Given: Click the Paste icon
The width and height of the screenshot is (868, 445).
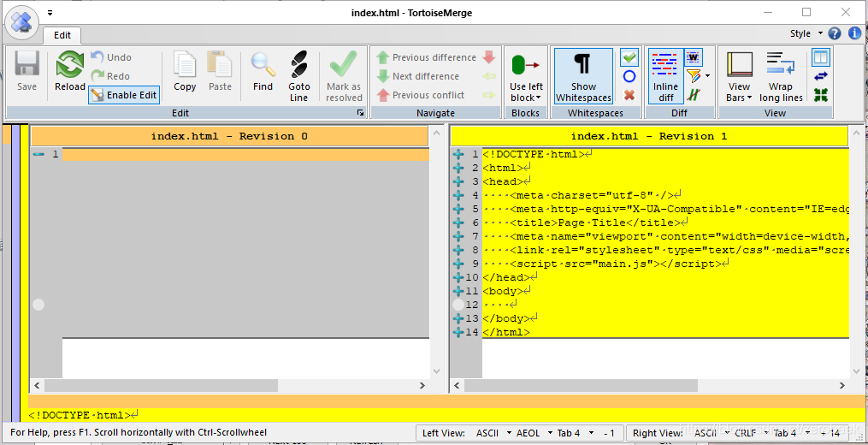Looking at the screenshot, I should pyautogui.click(x=220, y=71).
